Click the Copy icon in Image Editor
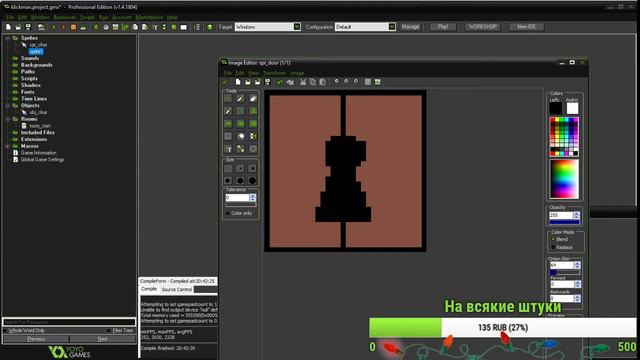Image resolution: width=640 pixels, height=360 pixels. coord(313,82)
